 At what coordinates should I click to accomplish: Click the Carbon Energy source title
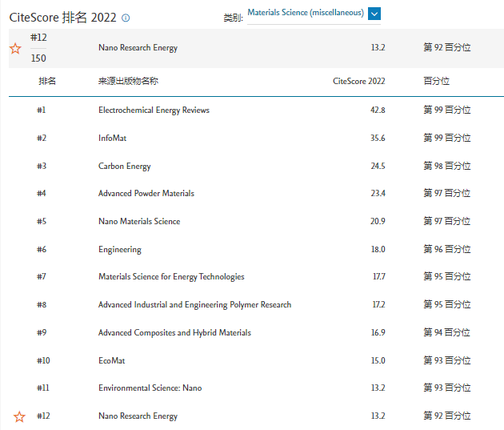(x=124, y=166)
